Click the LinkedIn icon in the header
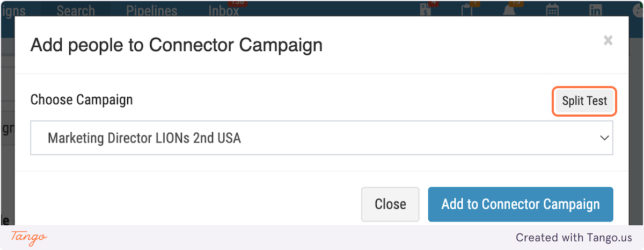Screen dimensions: 644x250 tap(595, 10)
